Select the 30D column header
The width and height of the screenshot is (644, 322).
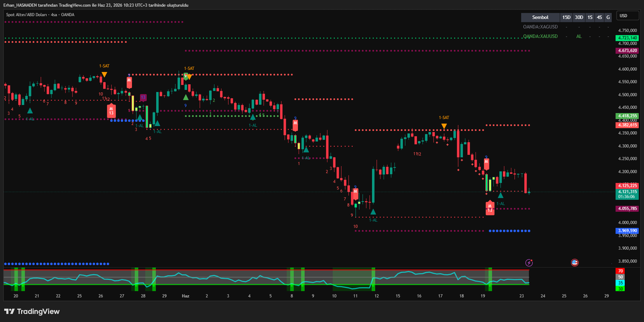coord(579,17)
